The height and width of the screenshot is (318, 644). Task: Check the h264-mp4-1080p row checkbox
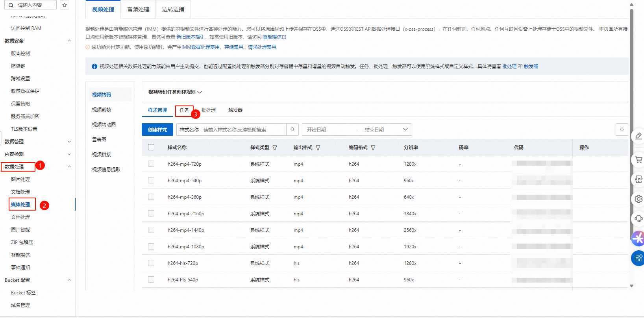click(151, 246)
